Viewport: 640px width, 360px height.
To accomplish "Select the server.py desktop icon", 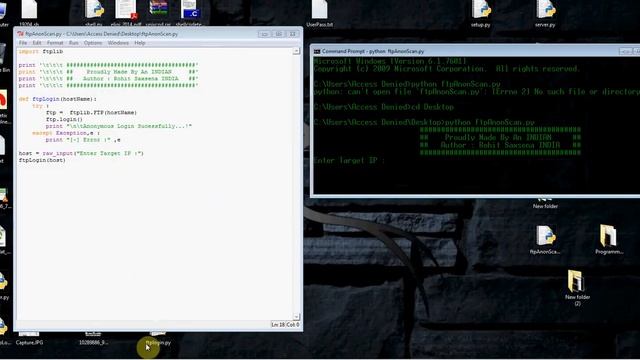I will [x=545, y=13].
